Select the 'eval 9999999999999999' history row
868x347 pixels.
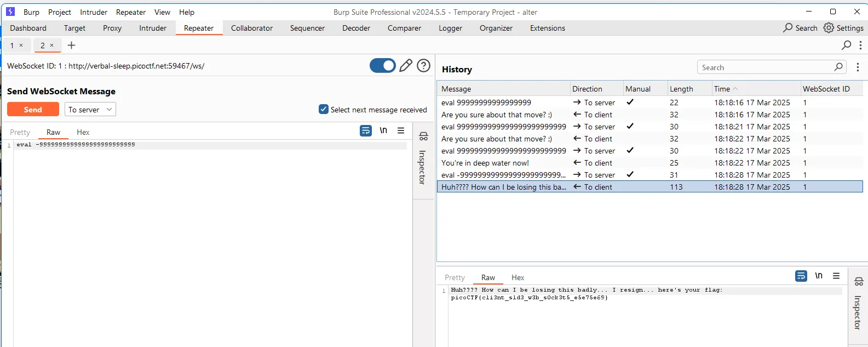point(650,103)
